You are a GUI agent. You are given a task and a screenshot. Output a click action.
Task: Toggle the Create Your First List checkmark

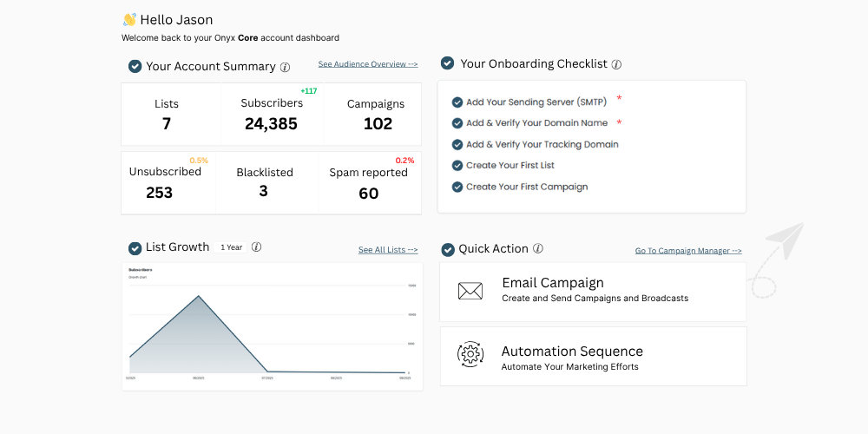[x=457, y=166]
